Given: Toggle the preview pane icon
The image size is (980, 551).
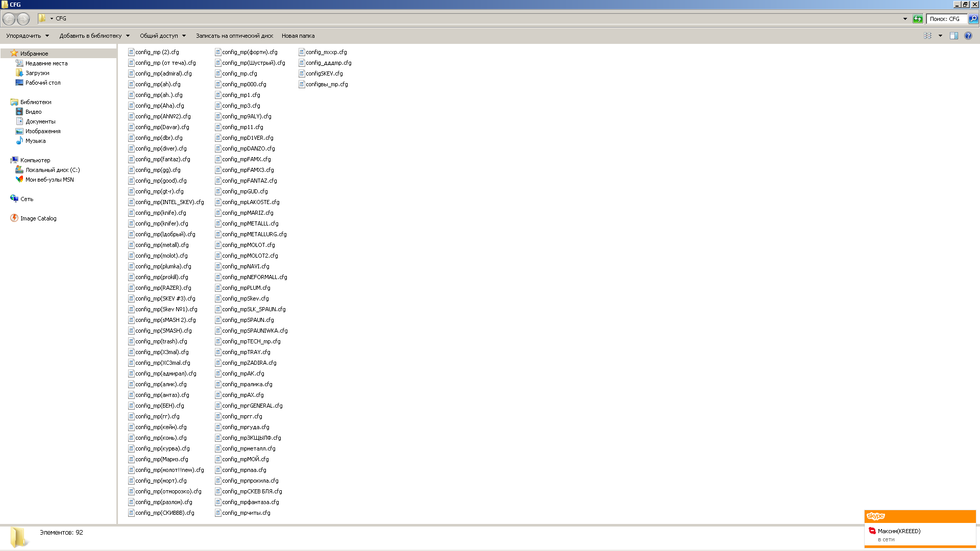Looking at the screenshot, I should pyautogui.click(x=953, y=36).
